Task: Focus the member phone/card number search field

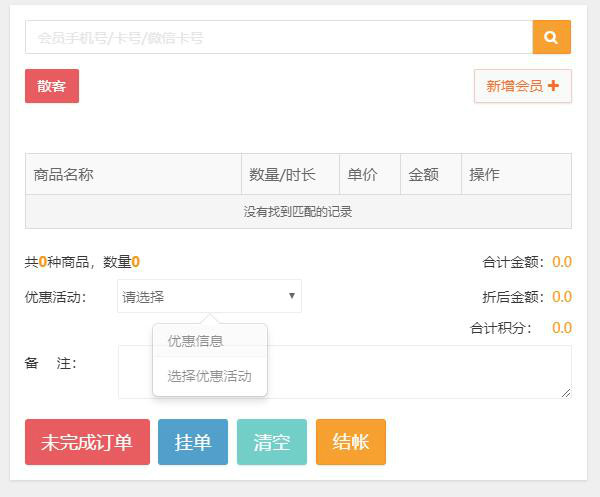Action: pyautogui.click(x=278, y=37)
